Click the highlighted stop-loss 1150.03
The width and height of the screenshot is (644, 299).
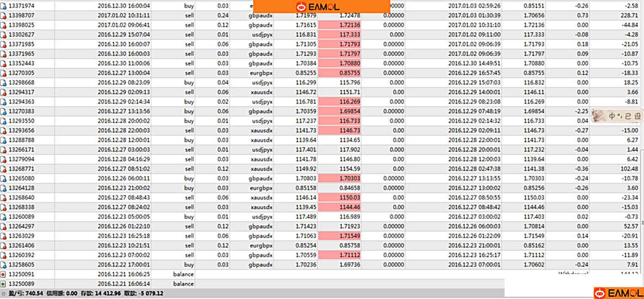[340, 198]
